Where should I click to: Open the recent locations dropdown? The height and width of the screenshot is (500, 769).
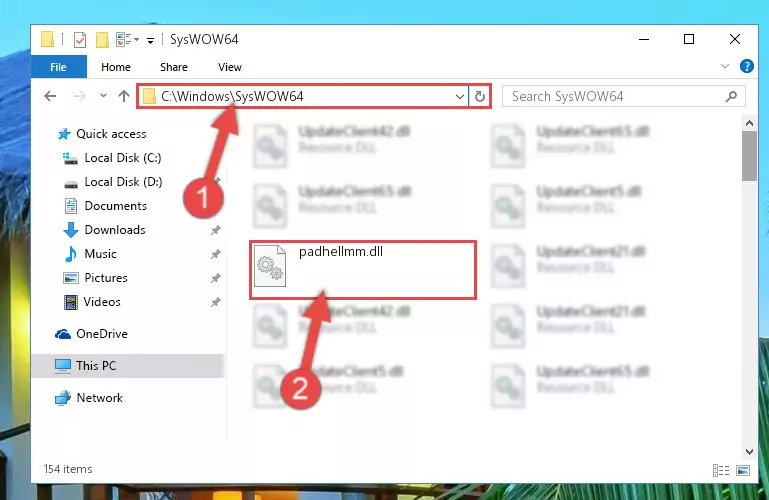point(103,96)
